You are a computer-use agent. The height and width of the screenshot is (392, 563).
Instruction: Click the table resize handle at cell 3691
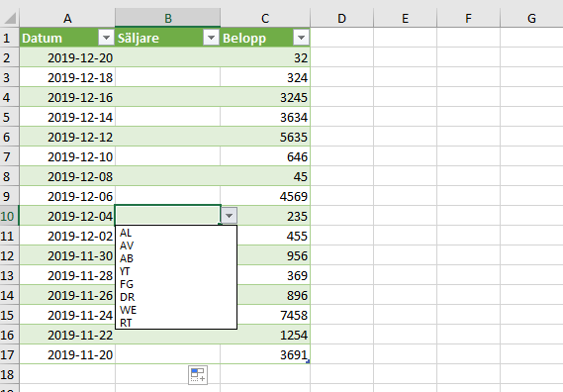[308, 362]
